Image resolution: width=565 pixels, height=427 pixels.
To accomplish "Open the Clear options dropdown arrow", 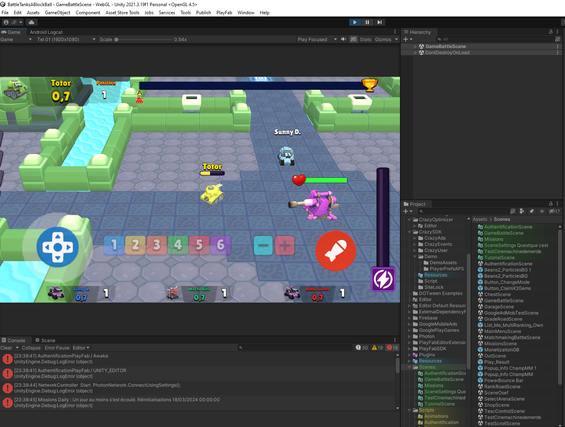I will tap(17, 348).
